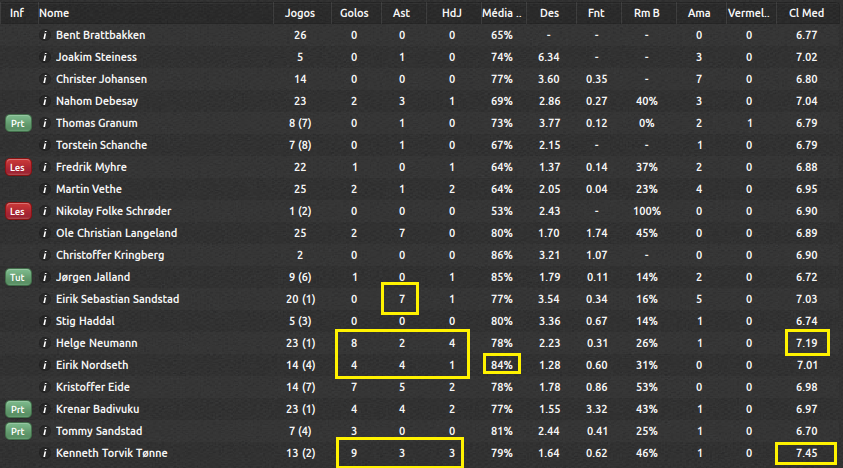Click the Les injury badge for Fredrik Myhre
The width and height of the screenshot is (843, 468).
(17, 167)
